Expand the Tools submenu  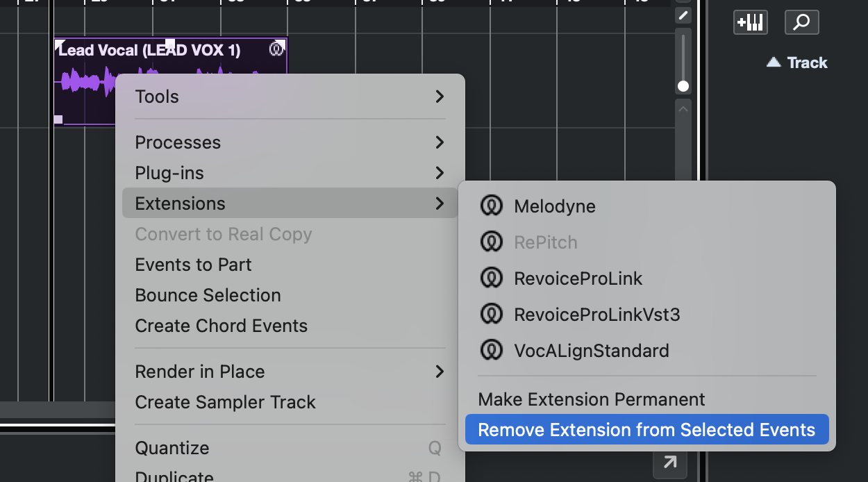[290, 97]
